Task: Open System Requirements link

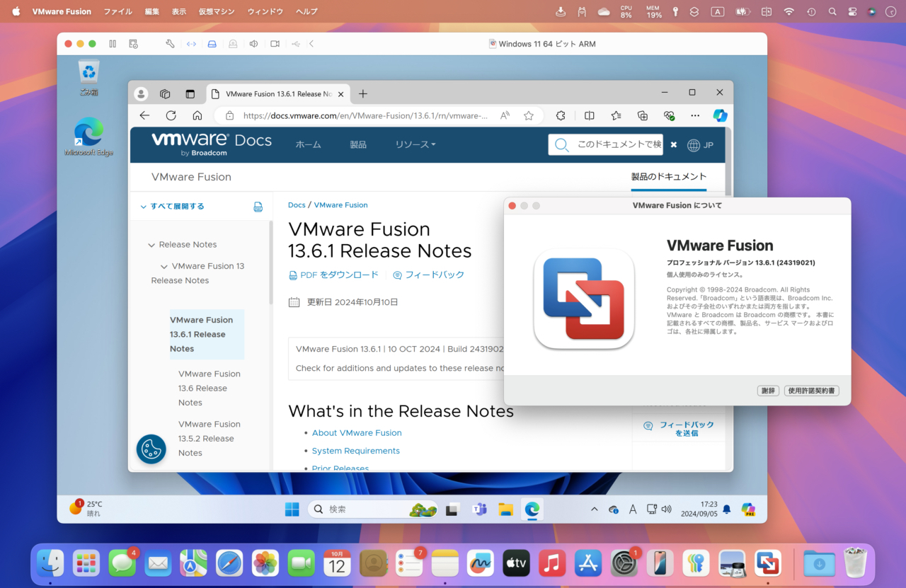Action: pos(356,451)
